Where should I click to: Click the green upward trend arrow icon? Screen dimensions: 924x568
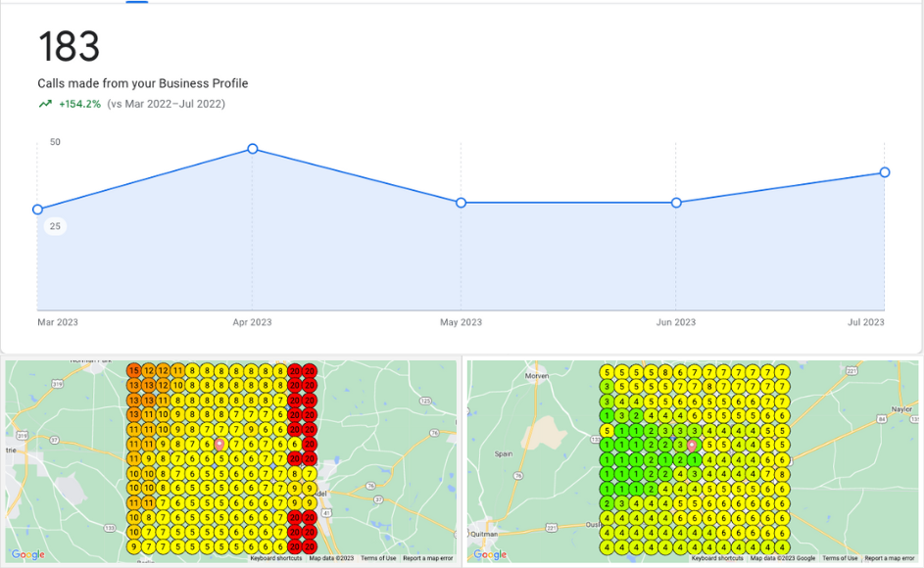pyautogui.click(x=45, y=104)
